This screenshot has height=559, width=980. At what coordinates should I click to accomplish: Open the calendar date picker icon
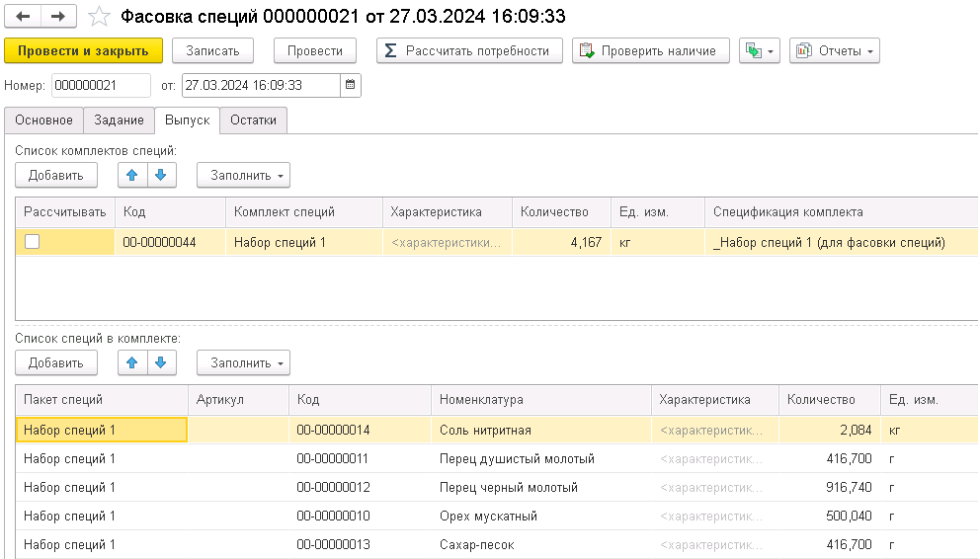pos(351,86)
